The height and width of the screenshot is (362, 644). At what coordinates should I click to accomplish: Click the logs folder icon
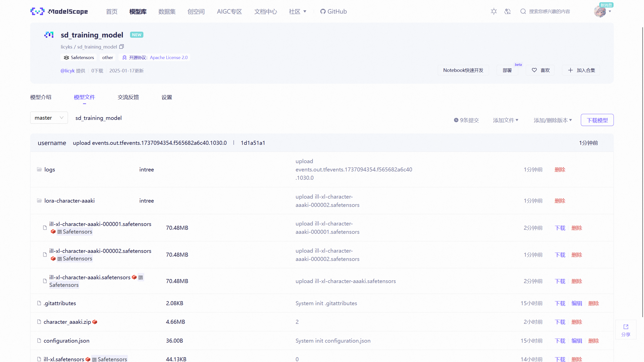[39, 169]
